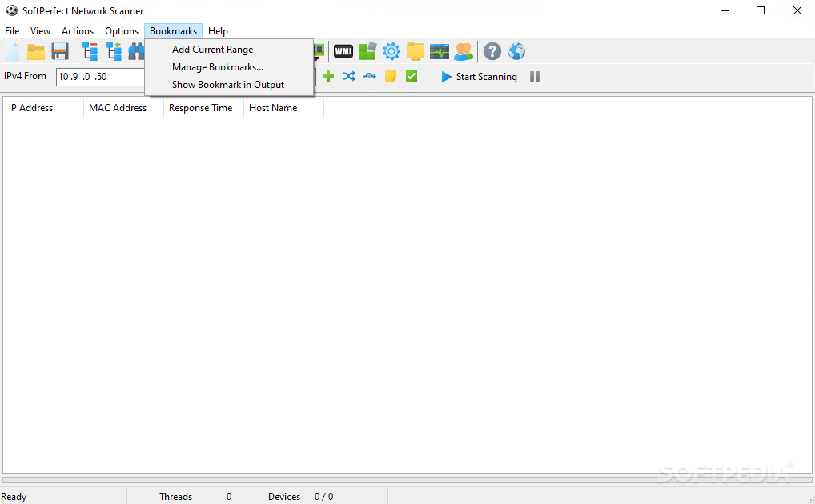Open the Help menu
815x504 pixels.
tap(218, 31)
